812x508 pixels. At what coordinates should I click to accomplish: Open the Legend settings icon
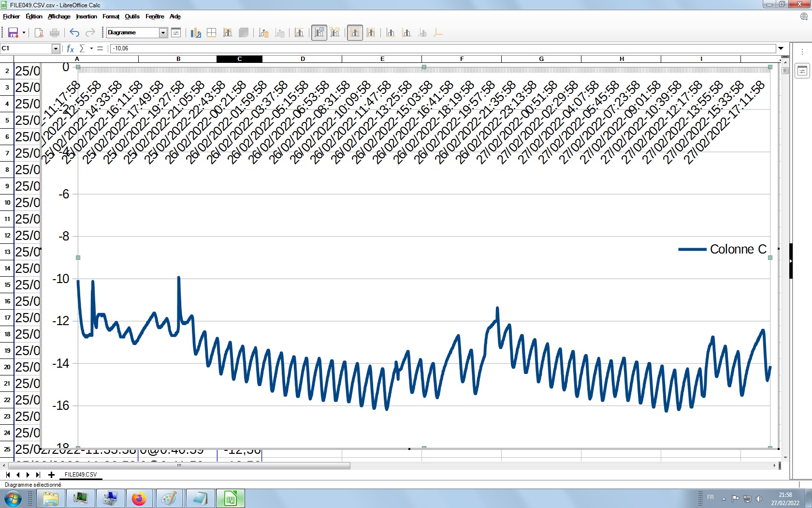pos(335,33)
